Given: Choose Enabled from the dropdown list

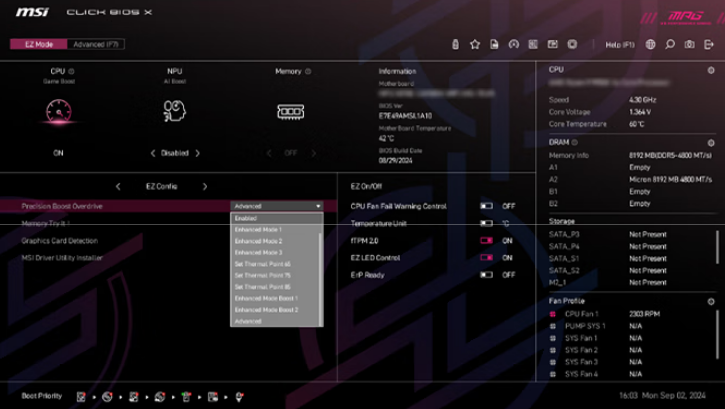Looking at the screenshot, I should pyautogui.click(x=275, y=218).
